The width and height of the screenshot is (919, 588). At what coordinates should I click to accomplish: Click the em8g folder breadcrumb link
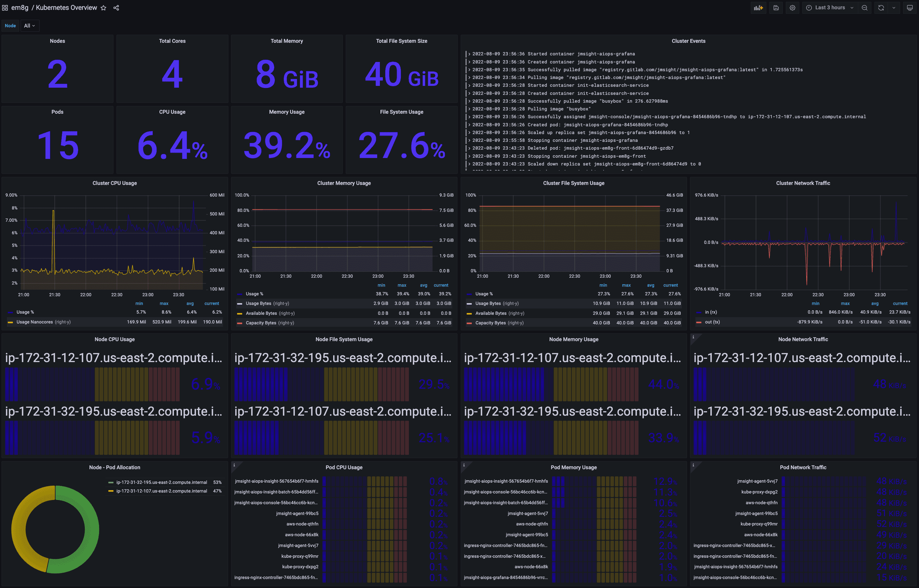pyautogui.click(x=20, y=8)
